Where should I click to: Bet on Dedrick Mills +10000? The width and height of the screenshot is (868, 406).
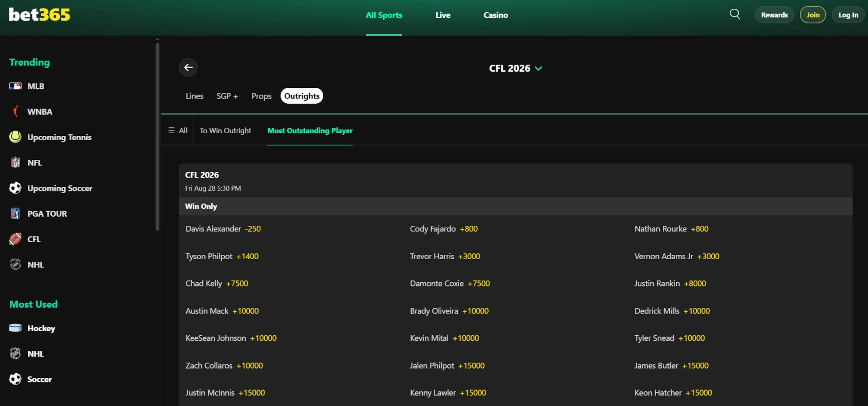(x=672, y=311)
